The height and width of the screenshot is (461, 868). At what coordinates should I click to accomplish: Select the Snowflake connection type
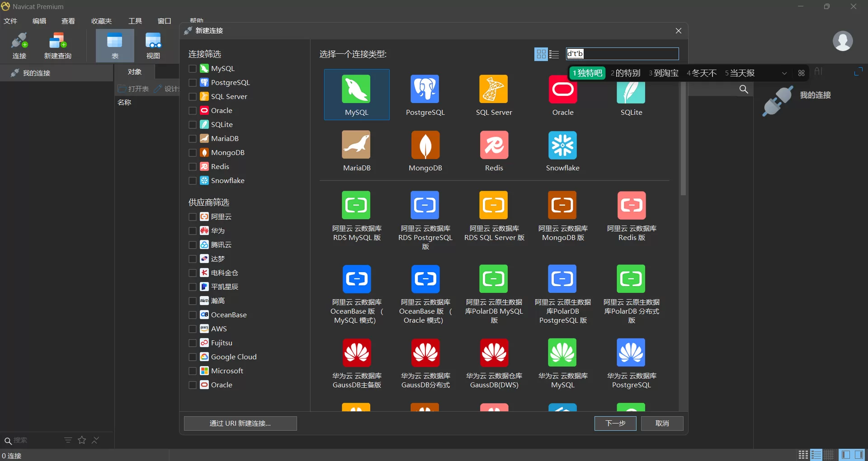pyautogui.click(x=562, y=150)
